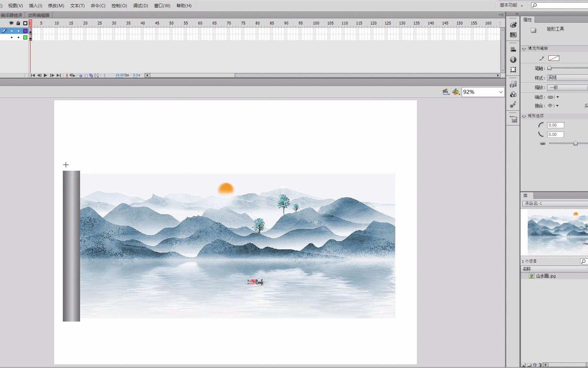Toggle lock dot of top layer
This screenshot has height=368, width=588.
click(x=18, y=31)
